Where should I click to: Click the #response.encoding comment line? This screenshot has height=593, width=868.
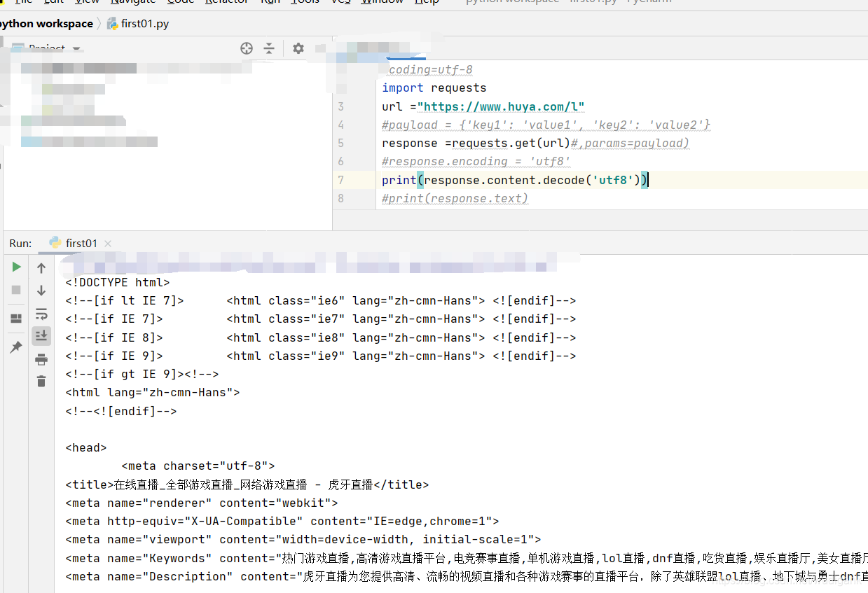[x=476, y=161]
